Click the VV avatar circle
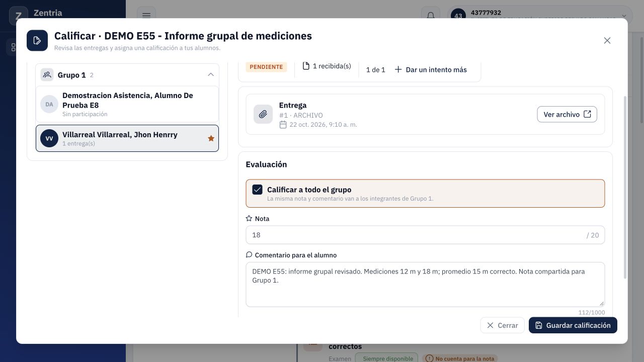The width and height of the screenshot is (644, 362). pyautogui.click(x=49, y=138)
